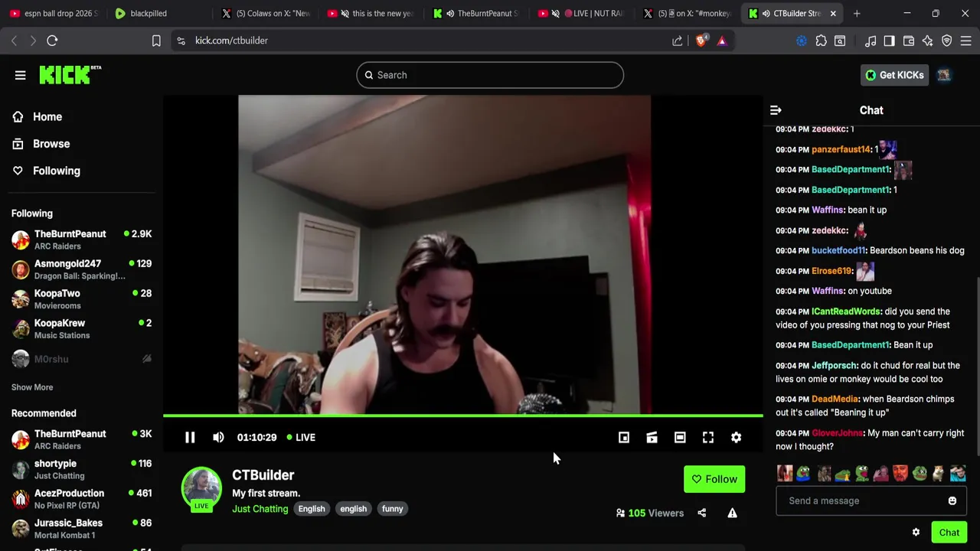Image resolution: width=980 pixels, height=551 pixels.
Task: Go to Kick logo homepage
Action: pos(70,74)
